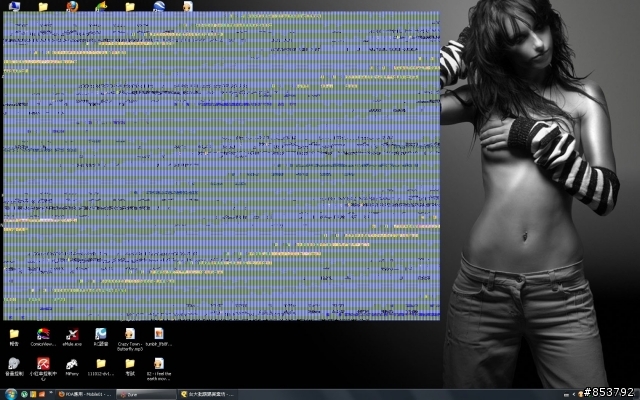640x400 pixels.
Task: Open the 考試 folder
Action: [x=130, y=367]
